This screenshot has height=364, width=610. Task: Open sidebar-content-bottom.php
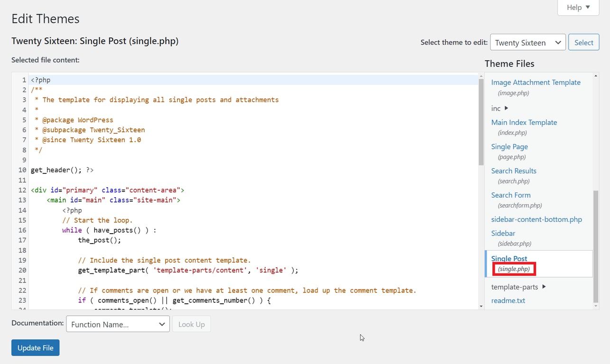pyautogui.click(x=536, y=219)
